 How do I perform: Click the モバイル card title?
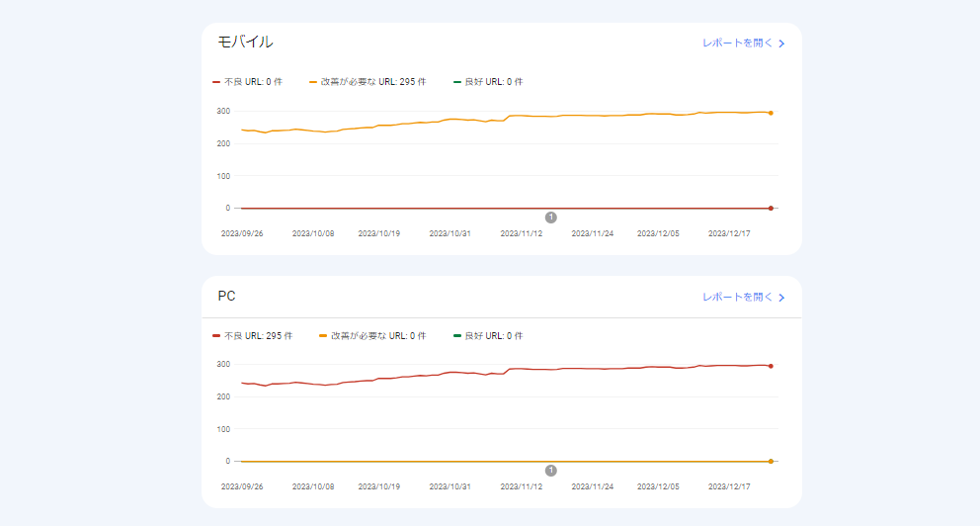point(245,42)
